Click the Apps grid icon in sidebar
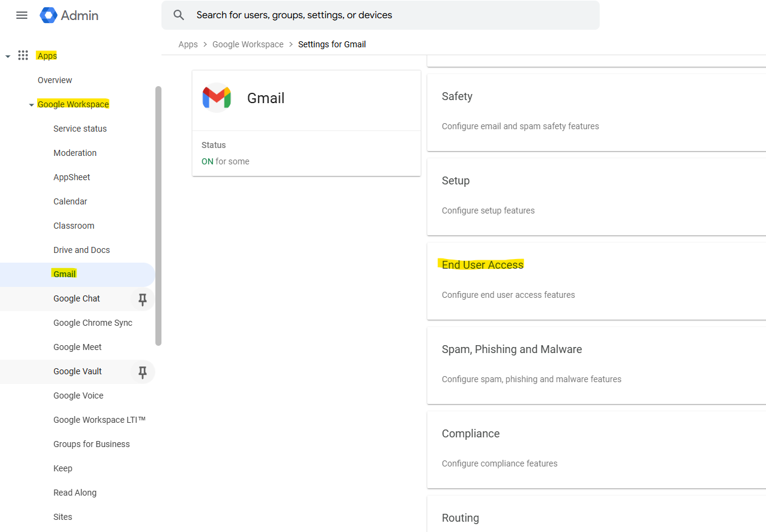766x532 pixels. [x=23, y=56]
